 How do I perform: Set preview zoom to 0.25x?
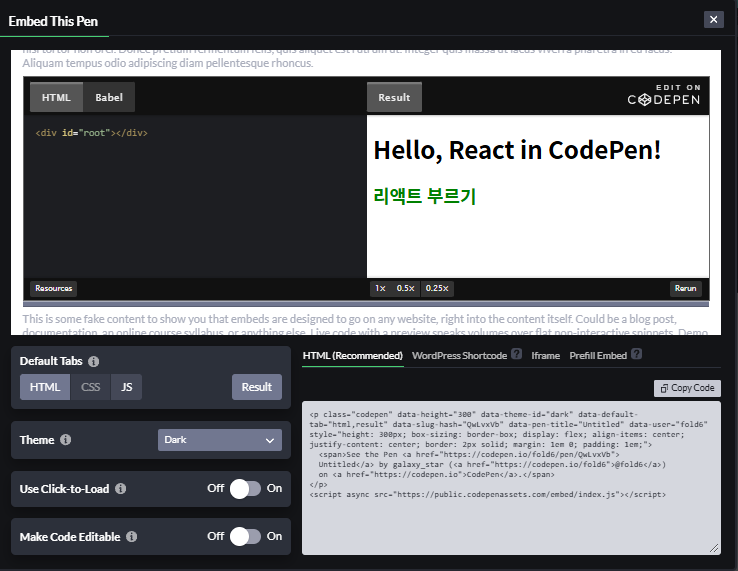437,288
